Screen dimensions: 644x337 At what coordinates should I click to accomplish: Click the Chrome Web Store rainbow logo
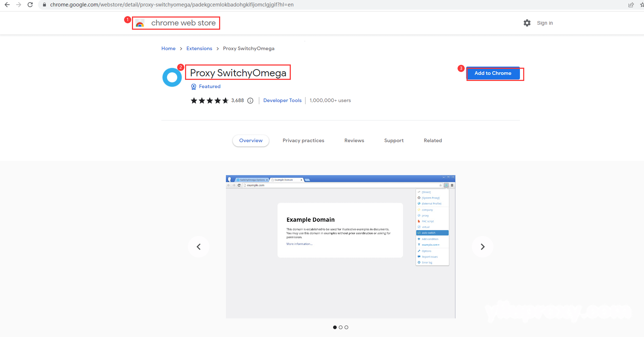[x=140, y=24]
